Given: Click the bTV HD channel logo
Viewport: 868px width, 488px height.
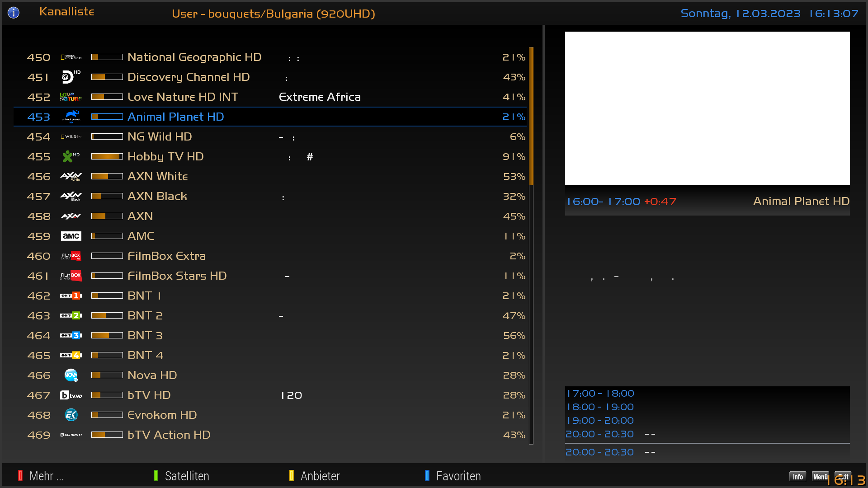Looking at the screenshot, I should 71,395.
